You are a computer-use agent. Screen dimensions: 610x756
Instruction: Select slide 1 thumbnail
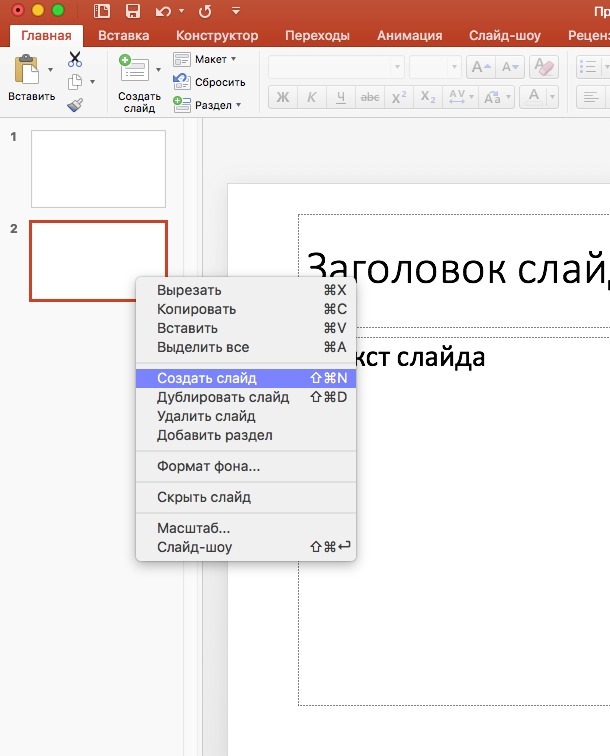coord(98,168)
